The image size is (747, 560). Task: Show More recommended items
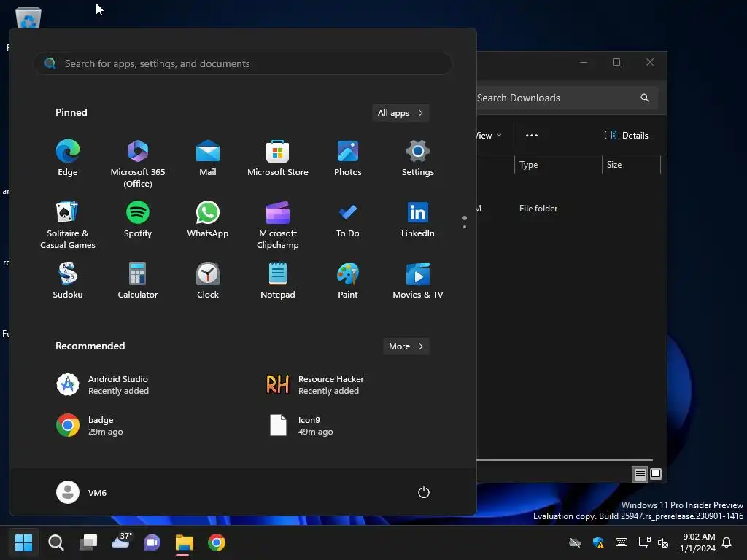click(x=406, y=346)
